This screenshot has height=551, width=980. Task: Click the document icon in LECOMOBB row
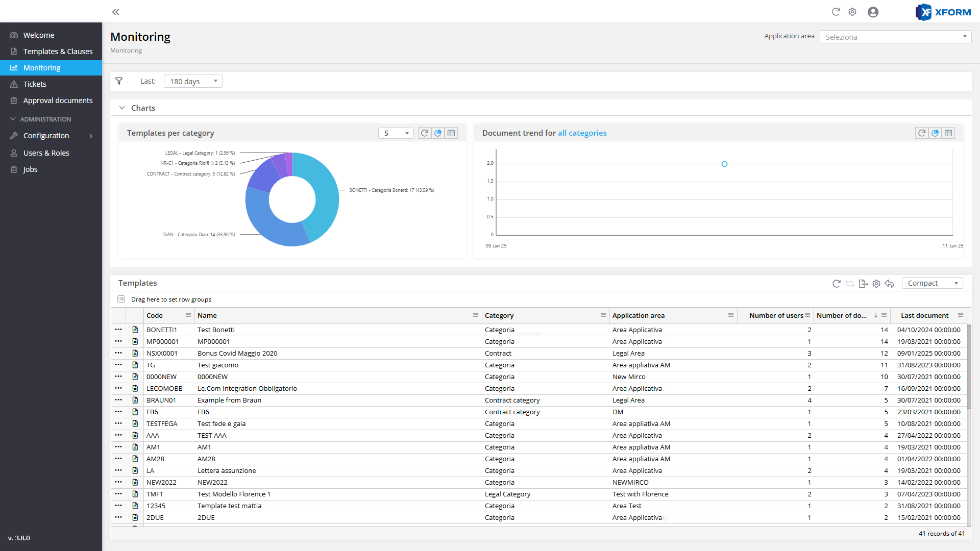click(135, 388)
